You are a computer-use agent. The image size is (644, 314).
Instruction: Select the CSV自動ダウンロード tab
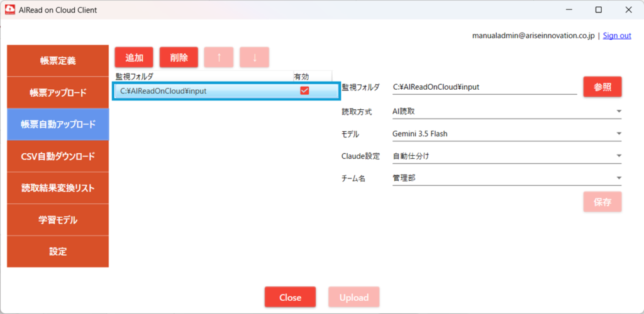tap(58, 156)
